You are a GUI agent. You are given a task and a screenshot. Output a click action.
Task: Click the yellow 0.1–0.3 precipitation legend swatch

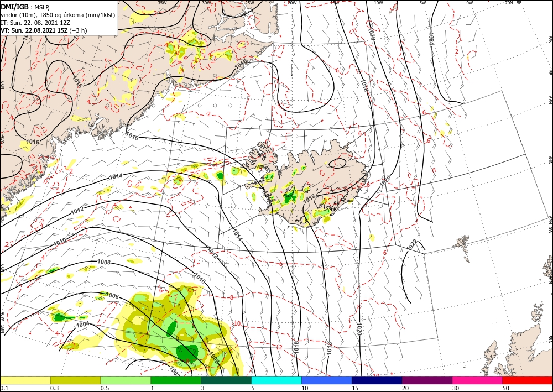coord(25,380)
